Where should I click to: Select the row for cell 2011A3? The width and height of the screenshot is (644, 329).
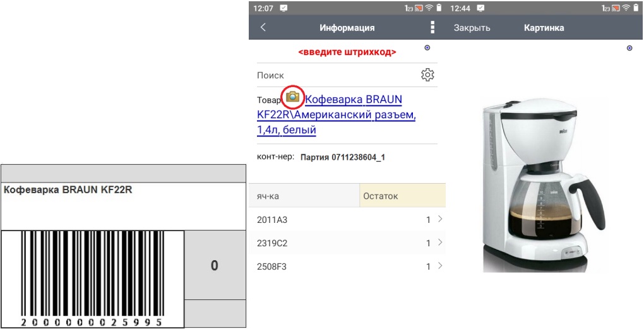click(x=347, y=220)
